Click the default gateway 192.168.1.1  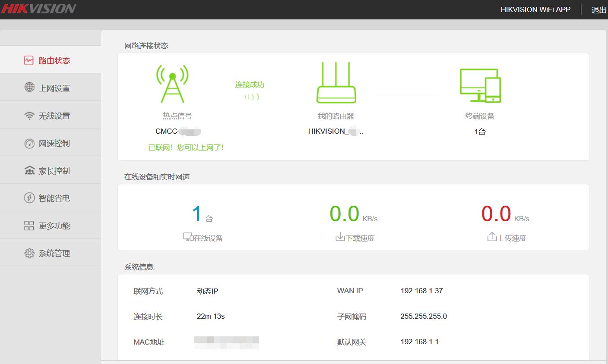(x=420, y=342)
